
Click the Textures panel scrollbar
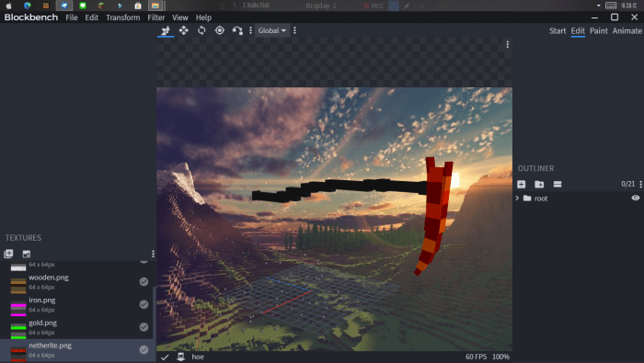click(155, 324)
